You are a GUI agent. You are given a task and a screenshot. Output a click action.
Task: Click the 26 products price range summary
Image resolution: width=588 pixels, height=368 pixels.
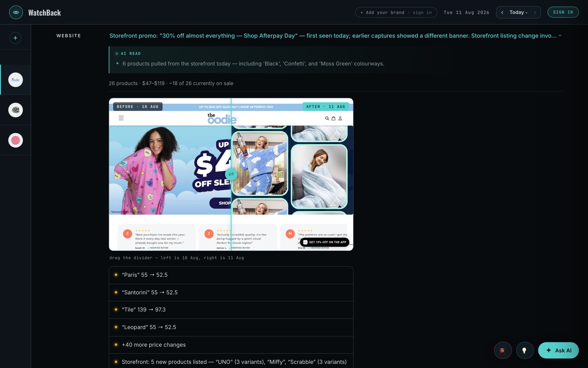click(x=171, y=84)
